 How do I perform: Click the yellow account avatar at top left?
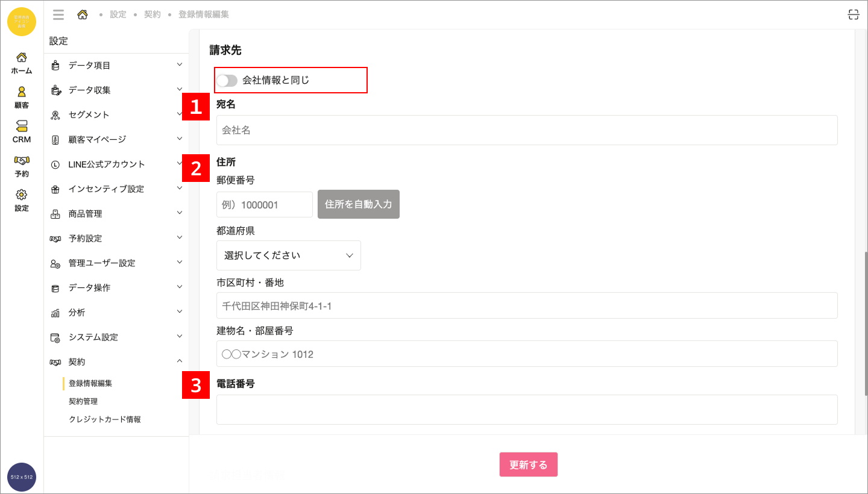pyautogui.click(x=21, y=21)
